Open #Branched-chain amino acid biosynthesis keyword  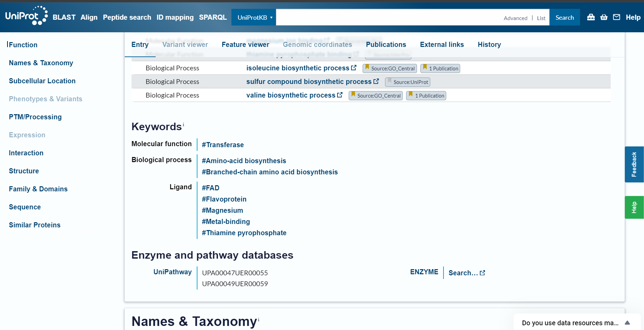[270, 172]
